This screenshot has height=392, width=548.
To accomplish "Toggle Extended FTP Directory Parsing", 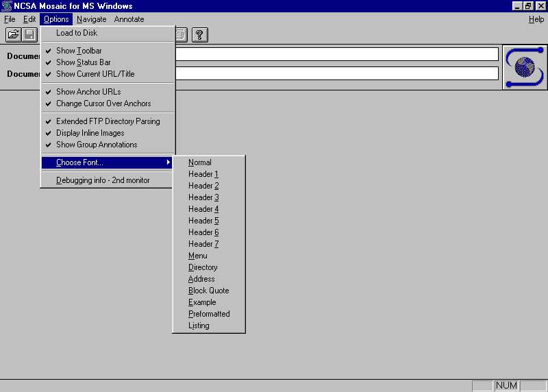I will click(107, 121).
